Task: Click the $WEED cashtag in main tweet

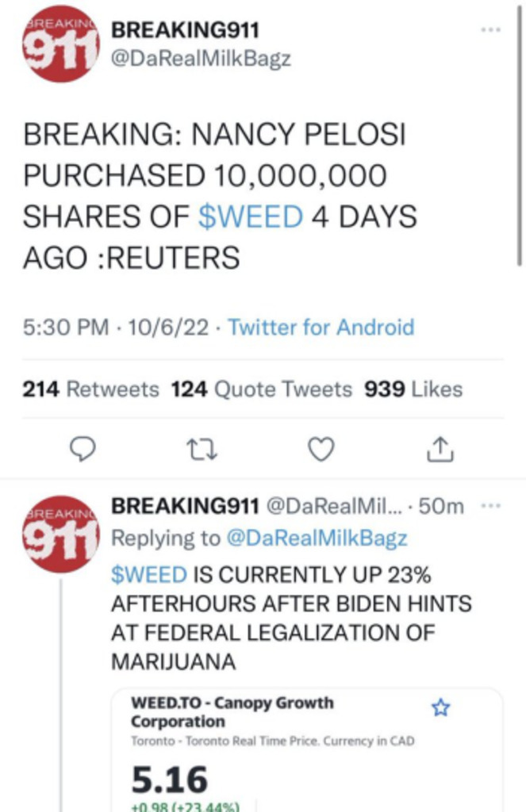Action: [250, 217]
